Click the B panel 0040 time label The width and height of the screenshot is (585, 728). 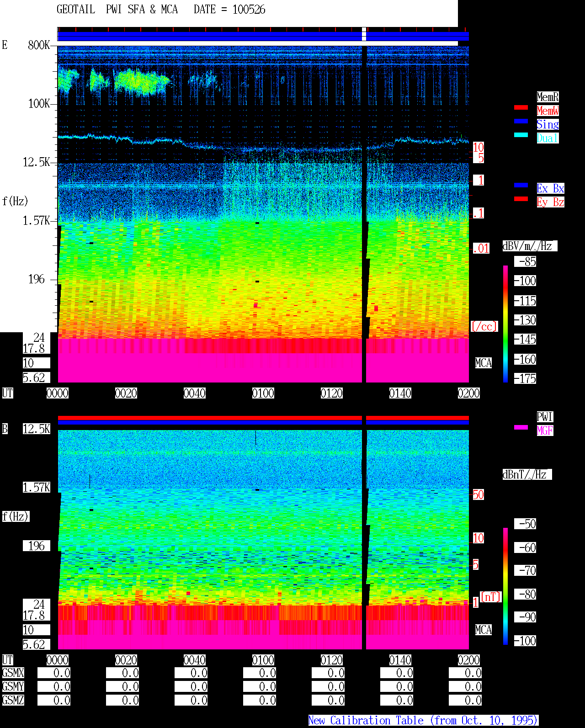click(x=194, y=660)
